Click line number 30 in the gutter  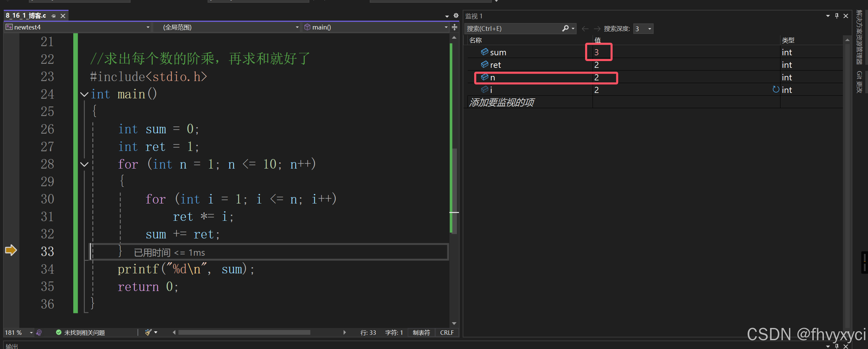[x=47, y=199]
